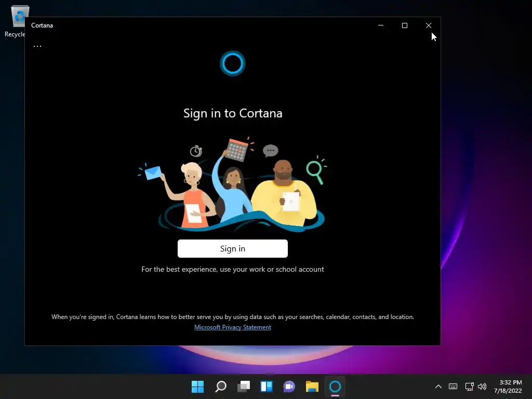Click the Sign in button
The width and height of the screenshot is (532, 399).
[233, 249]
